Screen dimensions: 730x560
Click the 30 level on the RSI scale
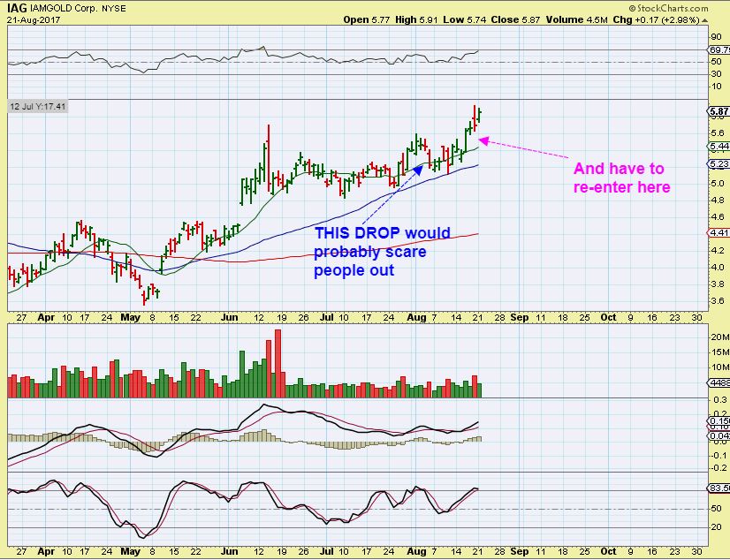coord(716,74)
